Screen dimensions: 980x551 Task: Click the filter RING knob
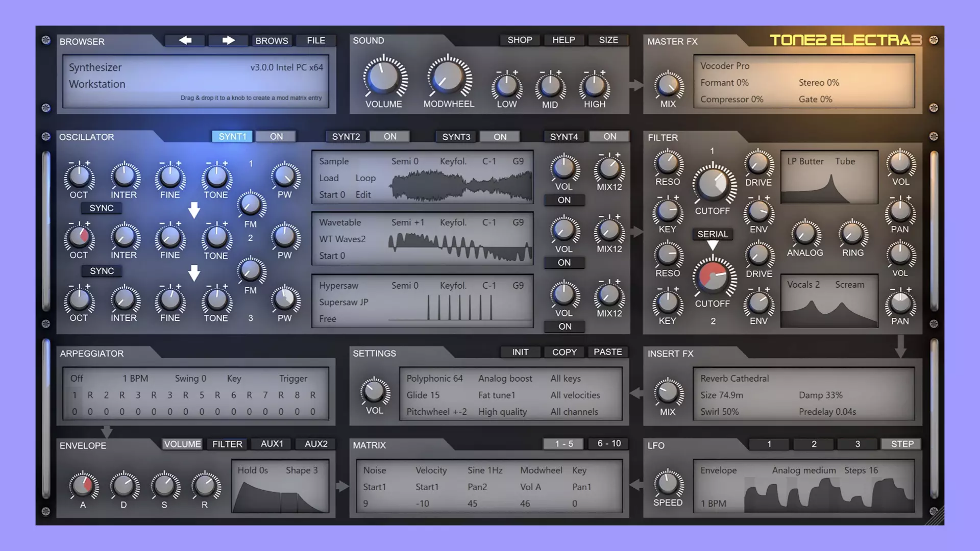853,234
